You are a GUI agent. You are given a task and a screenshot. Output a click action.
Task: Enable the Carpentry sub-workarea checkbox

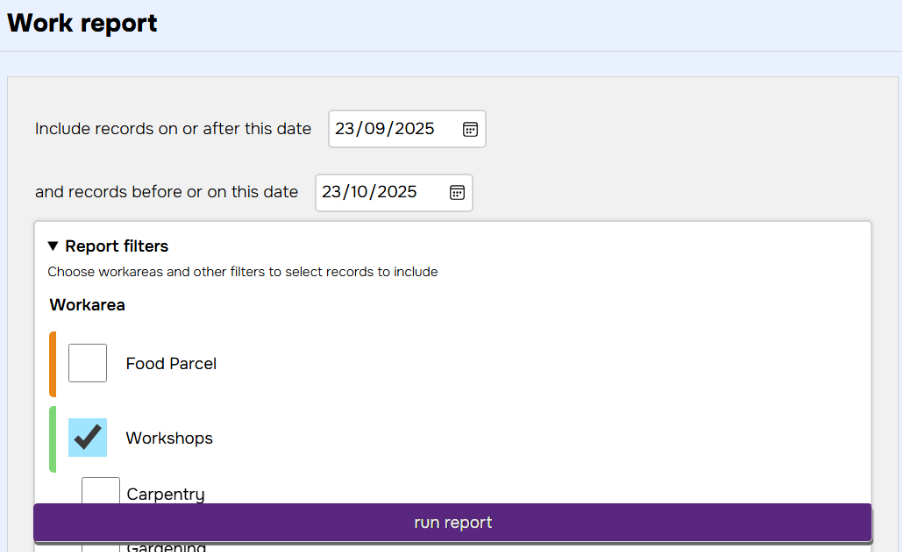coord(100,492)
